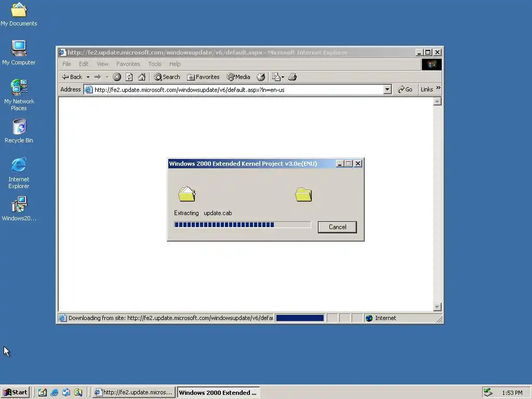Open the Tools menu

point(155,64)
